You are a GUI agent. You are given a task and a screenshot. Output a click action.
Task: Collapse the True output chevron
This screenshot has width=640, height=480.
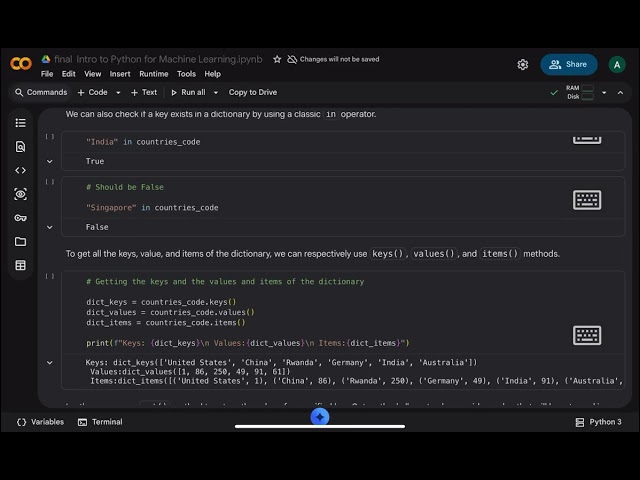click(x=50, y=161)
